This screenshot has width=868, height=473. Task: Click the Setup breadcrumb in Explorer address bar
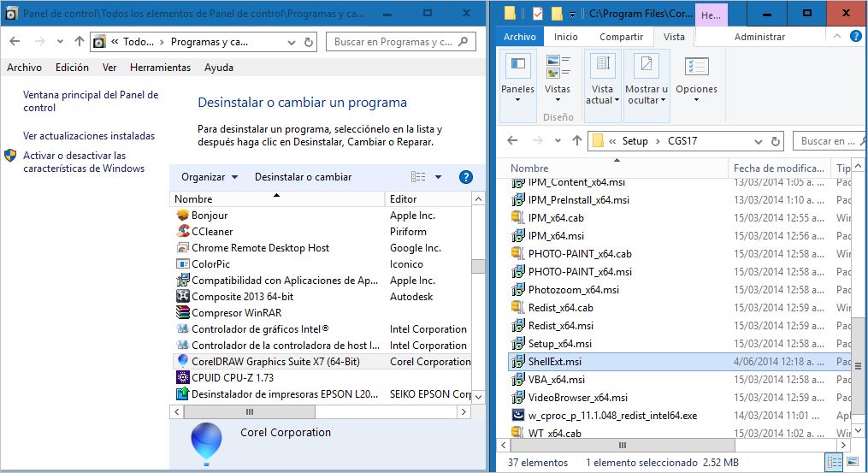tap(635, 141)
